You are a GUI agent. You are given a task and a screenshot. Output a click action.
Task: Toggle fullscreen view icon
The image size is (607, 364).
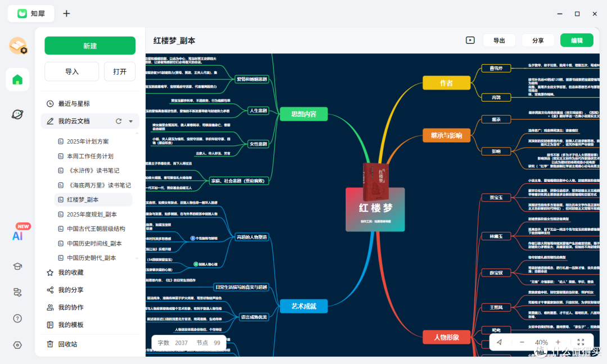[x=581, y=342]
